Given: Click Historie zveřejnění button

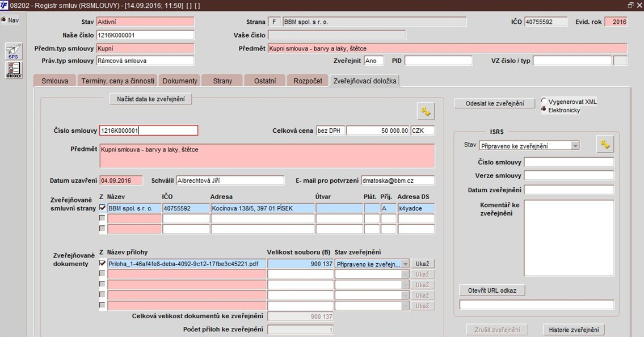Looking at the screenshot, I should click(574, 330).
